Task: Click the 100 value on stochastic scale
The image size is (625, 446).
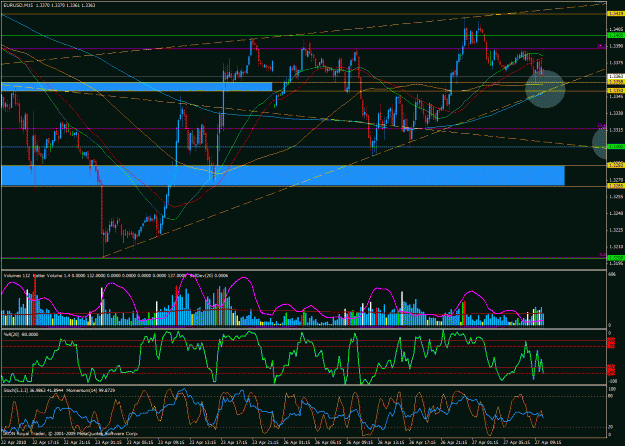Action: coord(611,388)
